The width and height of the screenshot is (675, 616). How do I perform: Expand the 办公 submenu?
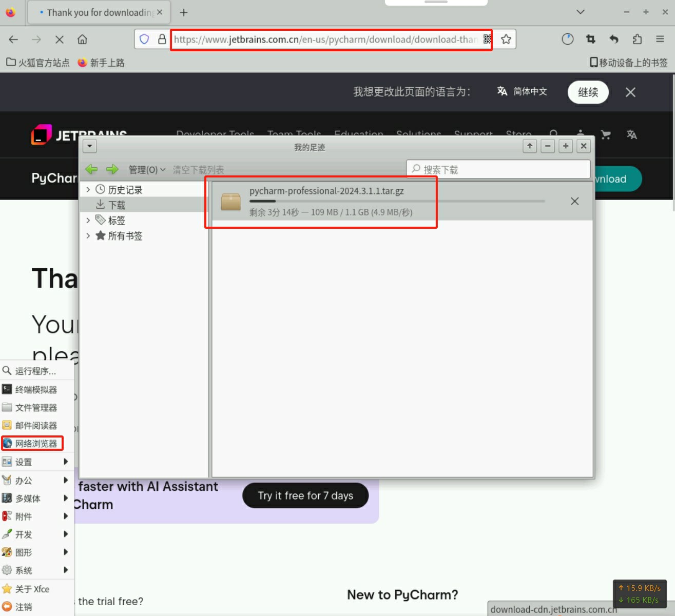[x=36, y=480]
